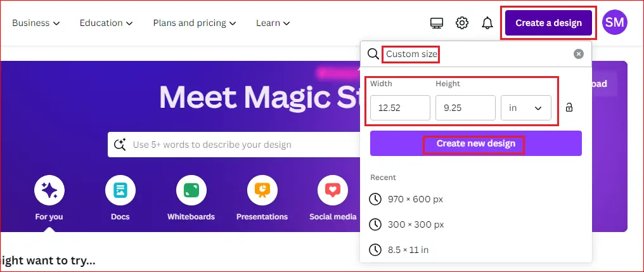The width and height of the screenshot is (644, 272).
Task: Expand the Education menu
Action: coord(106,23)
